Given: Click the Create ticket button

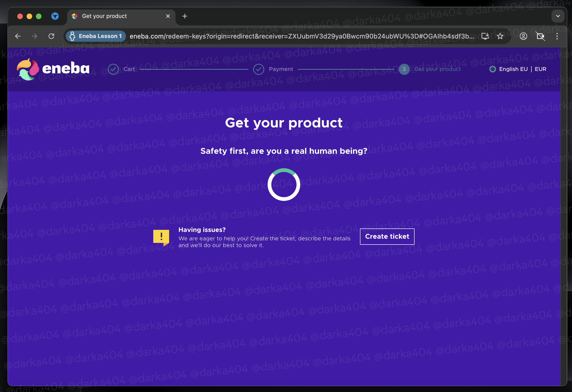Looking at the screenshot, I should pyautogui.click(x=387, y=236).
